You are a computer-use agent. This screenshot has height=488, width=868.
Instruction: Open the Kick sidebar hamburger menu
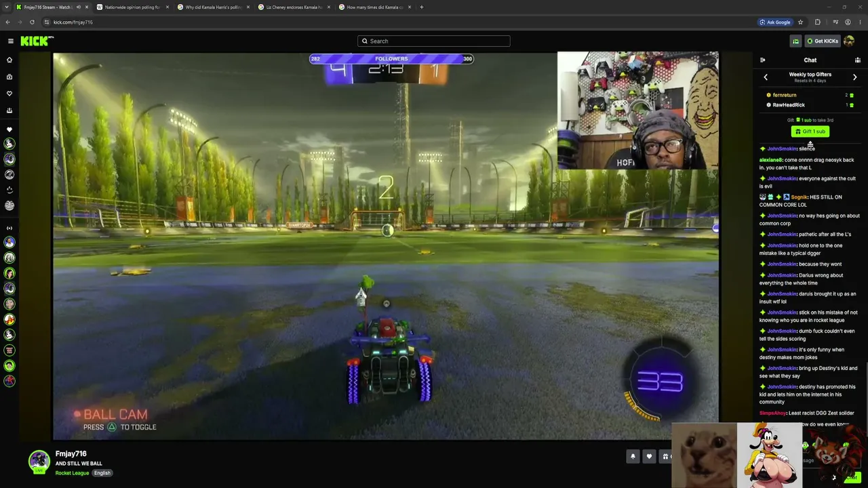click(10, 41)
